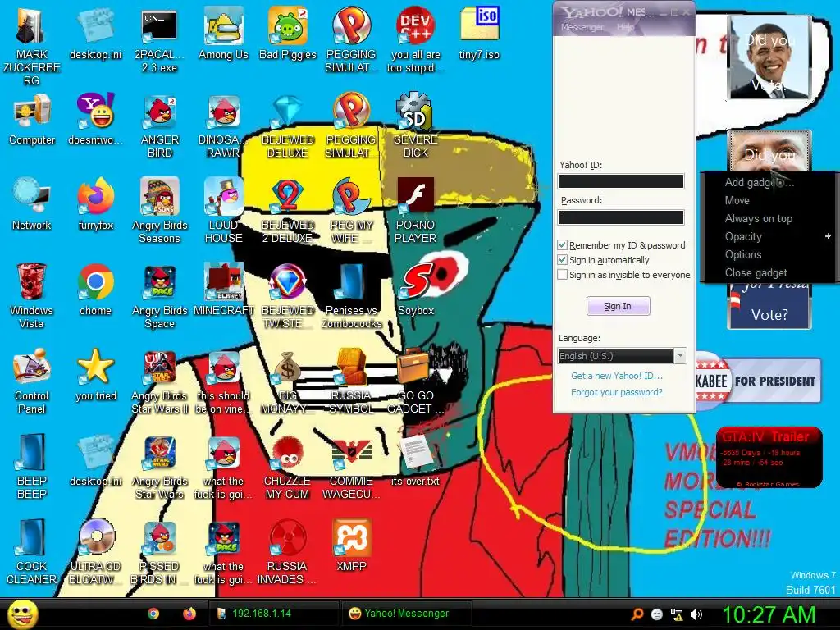Uncheck Sign in automatically
The image size is (840, 630).
(x=562, y=260)
